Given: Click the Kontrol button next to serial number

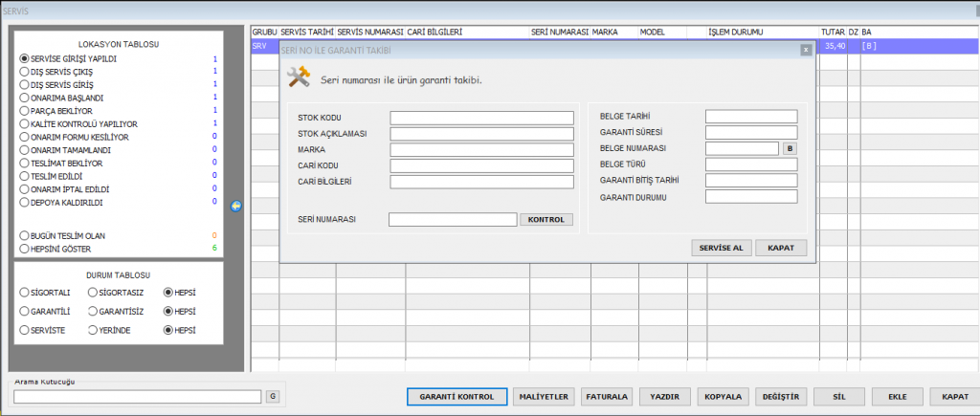Looking at the screenshot, I should point(546,219).
